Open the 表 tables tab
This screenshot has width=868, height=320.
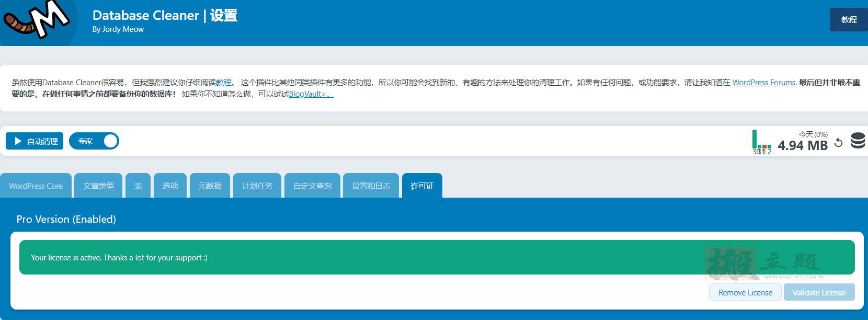click(x=138, y=186)
